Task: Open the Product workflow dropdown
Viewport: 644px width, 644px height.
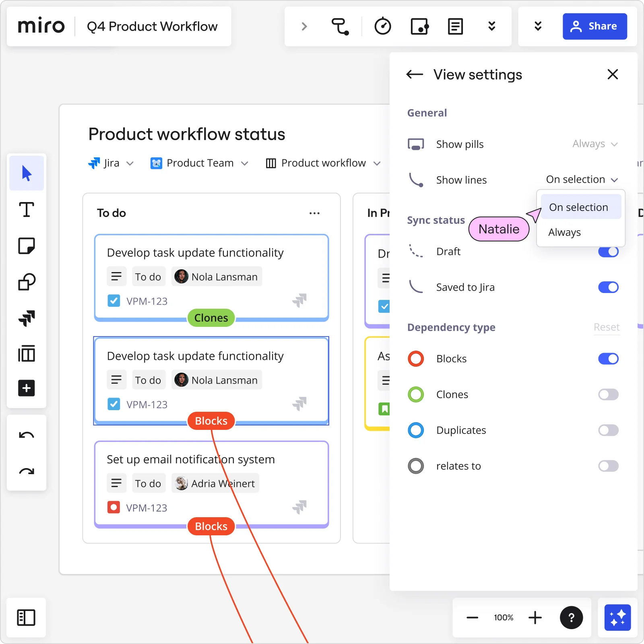Action: point(323,163)
